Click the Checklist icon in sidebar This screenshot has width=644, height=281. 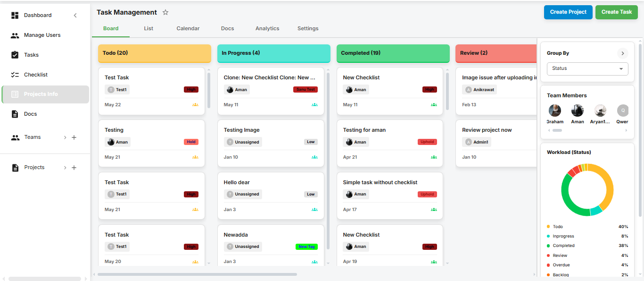(15, 75)
